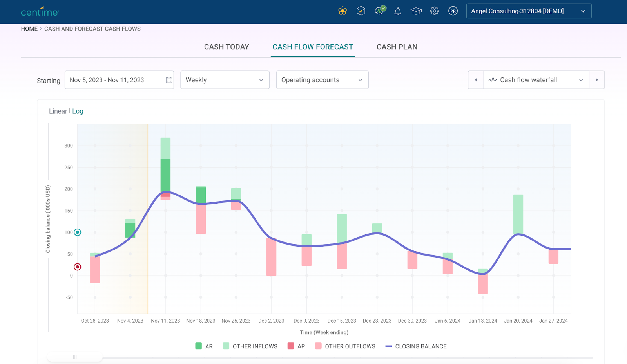This screenshot has width=627, height=364.
Task: Switch chart scale to Log
Action: pyautogui.click(x=78, y=111)
